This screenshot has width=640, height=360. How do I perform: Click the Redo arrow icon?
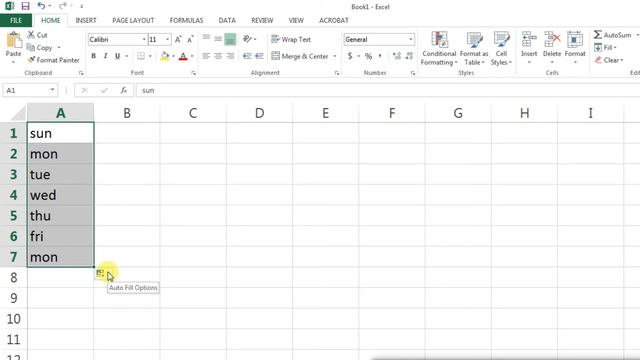[x=62, y=6]
